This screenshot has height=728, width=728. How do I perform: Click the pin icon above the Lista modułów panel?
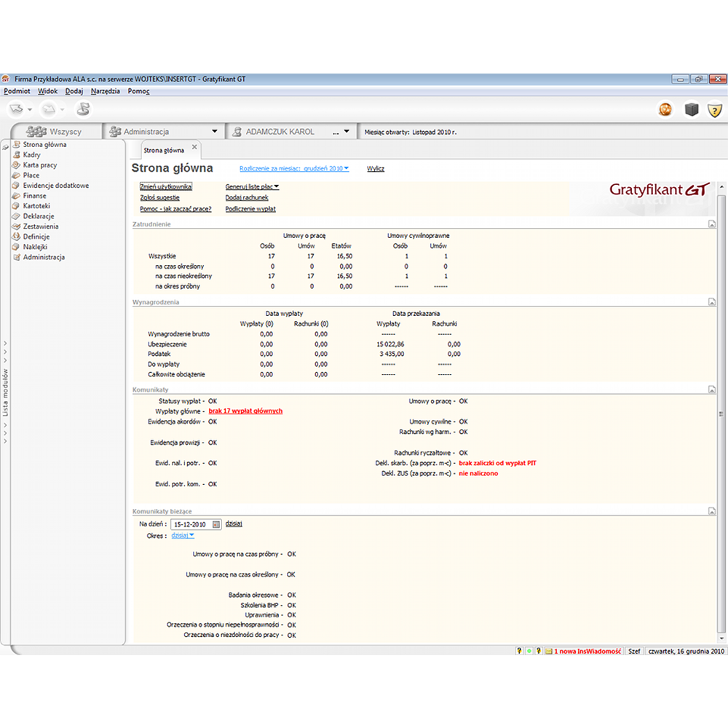[x=5, y=147]
